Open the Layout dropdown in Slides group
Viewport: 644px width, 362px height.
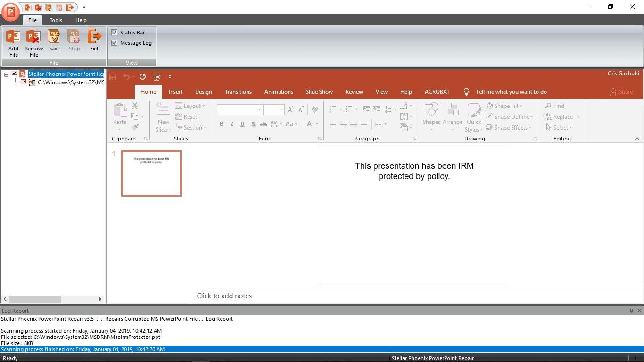[190, 106]
